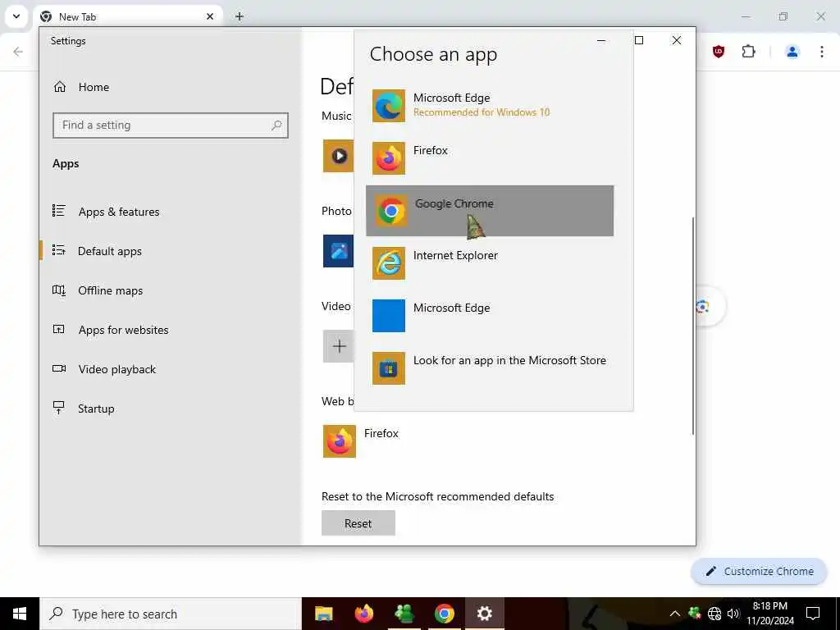
Task: Click the Chrome back arrow
Action: coord(18,52)
